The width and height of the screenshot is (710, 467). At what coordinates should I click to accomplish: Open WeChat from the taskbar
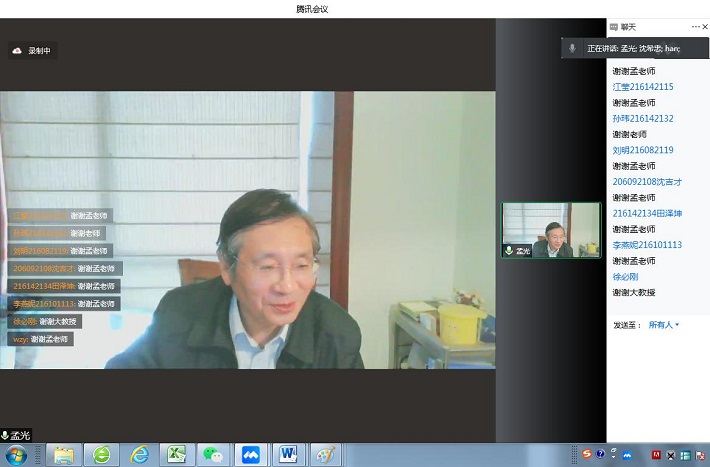(213, 455)
